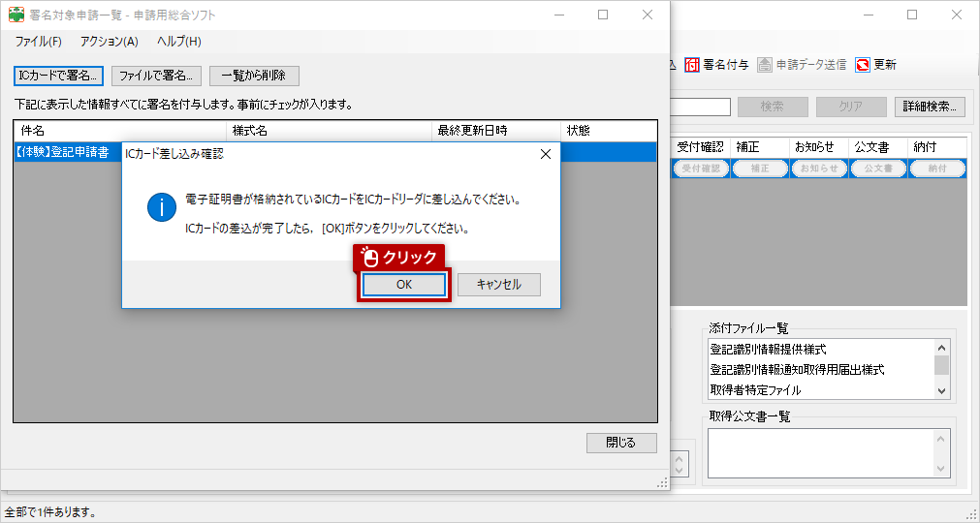980x523 pixels.
Task: Open the ファイル(F) menu
Action: coord(38,42)
